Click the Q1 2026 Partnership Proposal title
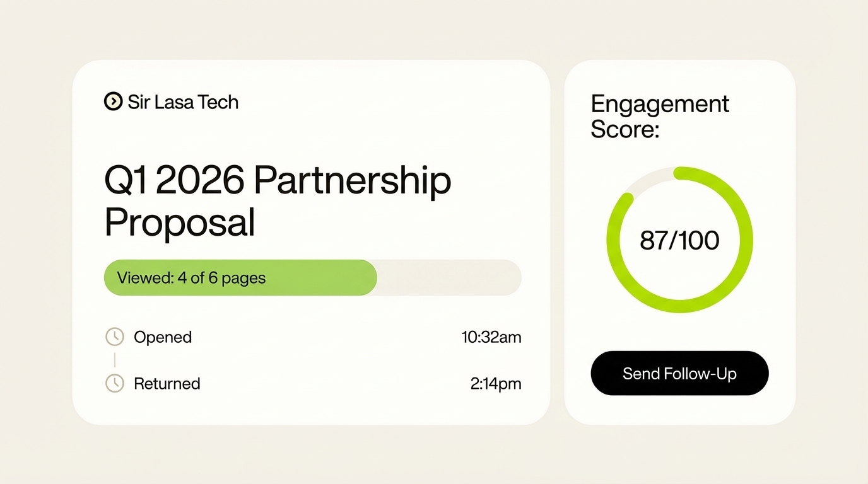The width and height of the screenshot is (868, 484). point(278,202)
